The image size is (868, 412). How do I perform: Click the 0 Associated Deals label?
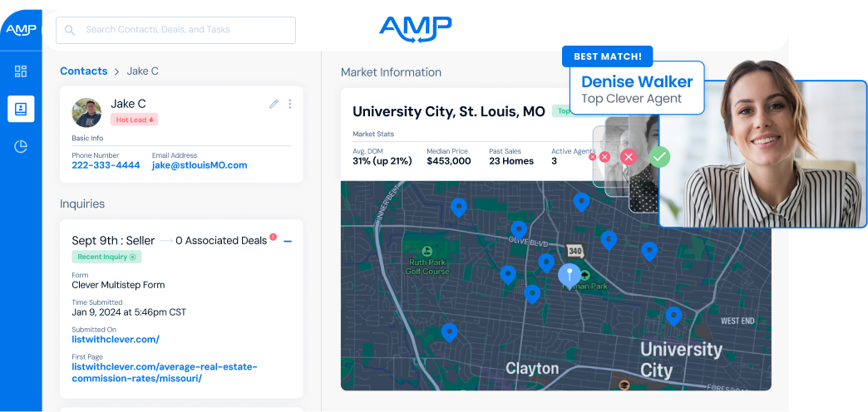pos(221,241)
